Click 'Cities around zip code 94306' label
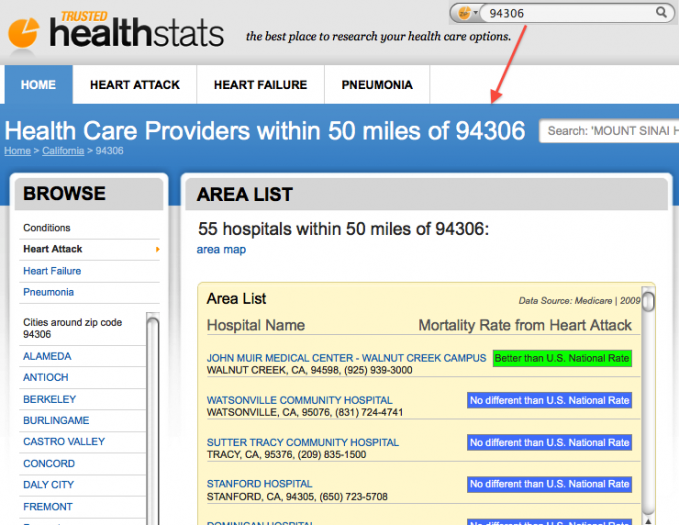This screenshot has height=525, width=679. (x=72, y=328)
